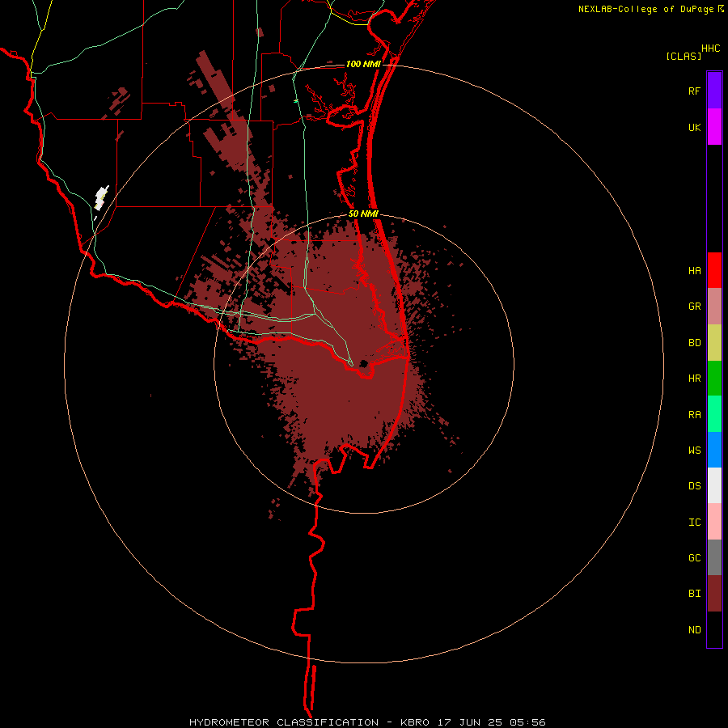Click the IC legend label
The height and width of the screenshot is (728, 728).
click(x=694, y=523)
